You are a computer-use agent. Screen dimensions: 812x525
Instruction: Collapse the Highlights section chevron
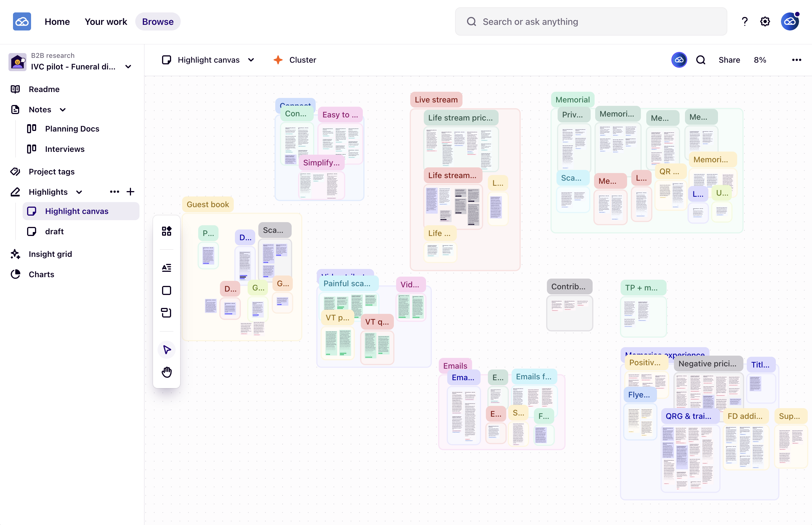79,192
